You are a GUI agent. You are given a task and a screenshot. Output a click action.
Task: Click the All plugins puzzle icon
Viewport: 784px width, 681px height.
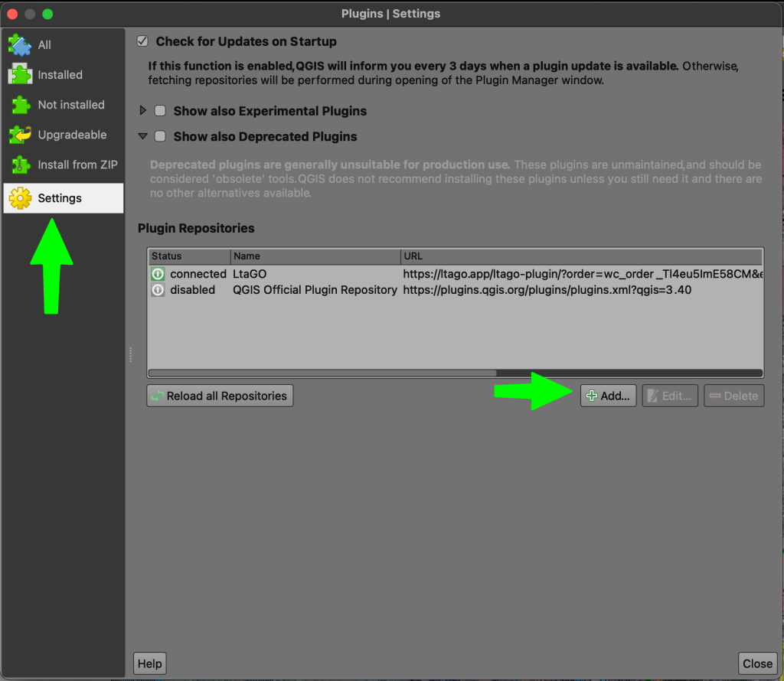click(19, 45)
